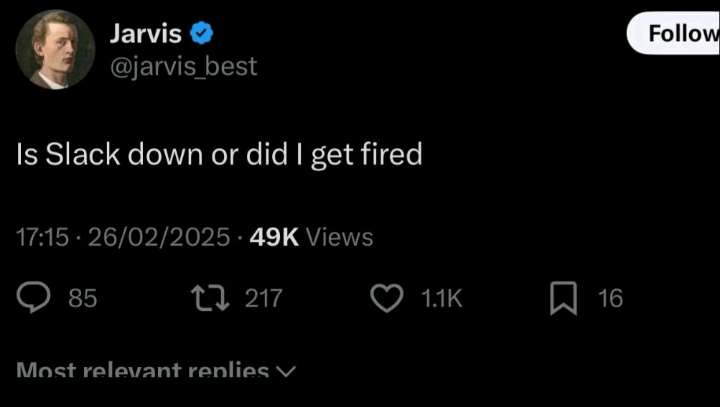Click the display name Jarvis
The height and width of the screenshot is (407, 720).
145,34
